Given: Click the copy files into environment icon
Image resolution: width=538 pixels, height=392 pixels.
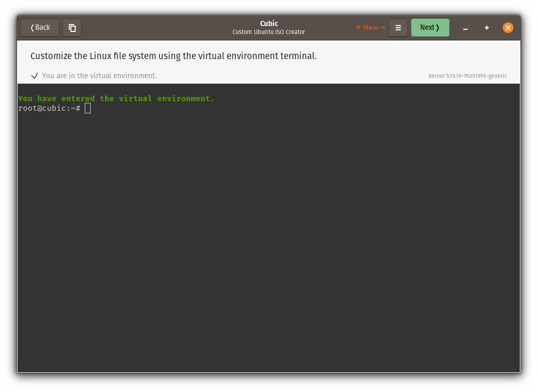Looking at the screenshot, I should (72, 28).
